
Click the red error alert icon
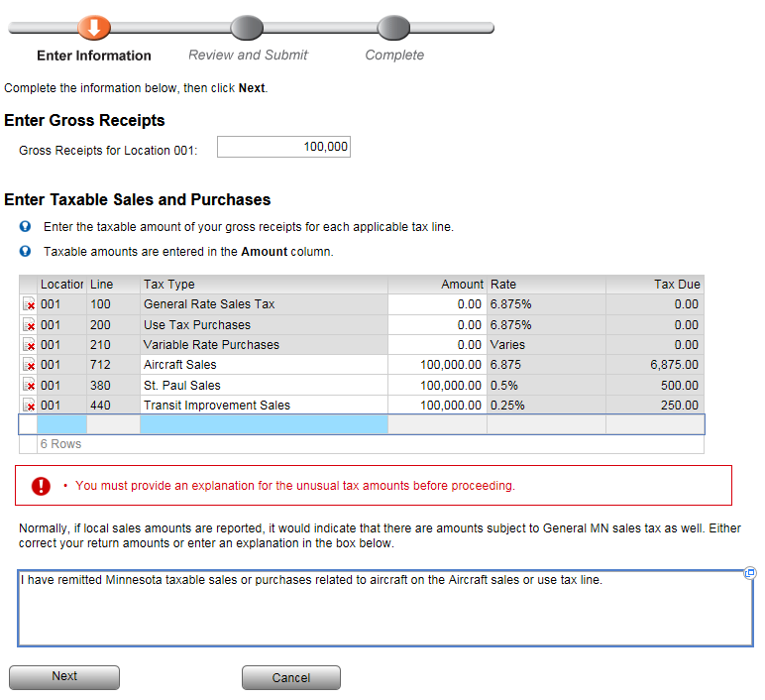click(41, 486)
